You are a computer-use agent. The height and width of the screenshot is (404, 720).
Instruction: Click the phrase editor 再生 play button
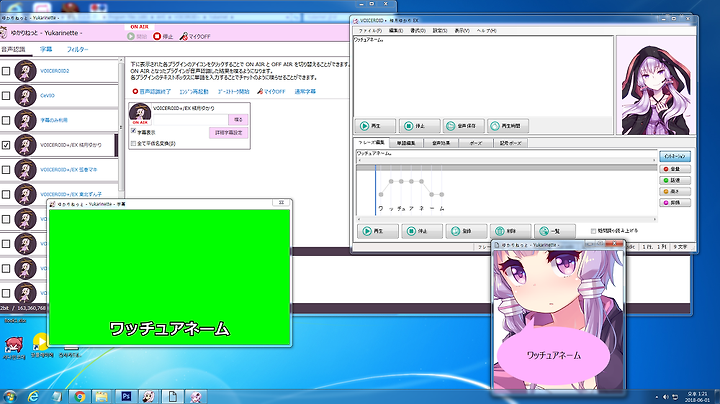pyautogui.click(x=377, y=231)
